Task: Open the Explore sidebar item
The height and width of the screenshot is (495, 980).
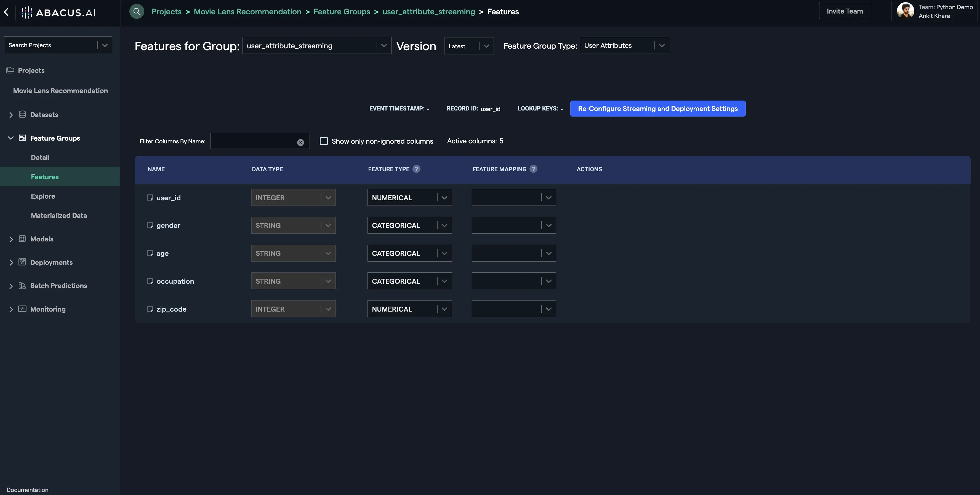Action: tap(43, 196)
